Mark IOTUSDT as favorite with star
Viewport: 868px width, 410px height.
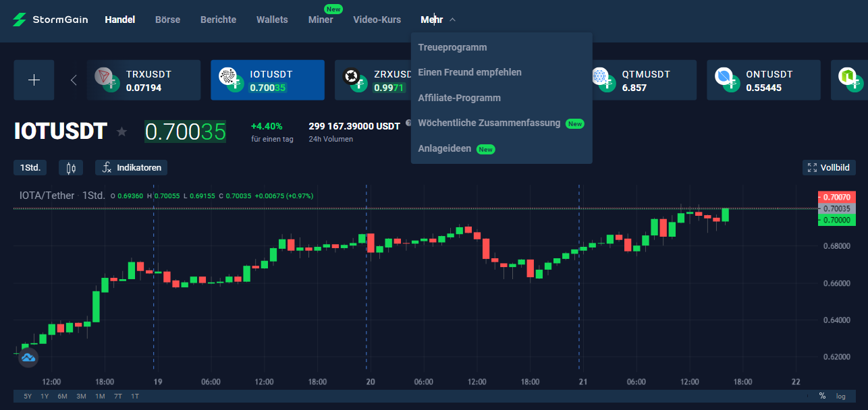point(121,131)
